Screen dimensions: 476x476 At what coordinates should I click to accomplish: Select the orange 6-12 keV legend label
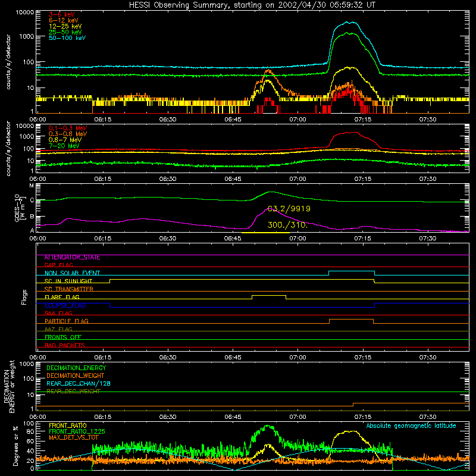pyautogui.click(x=64, y=20)
